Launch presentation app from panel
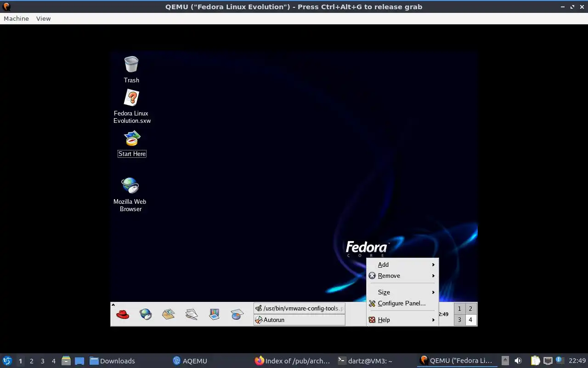 coord(214,315)
